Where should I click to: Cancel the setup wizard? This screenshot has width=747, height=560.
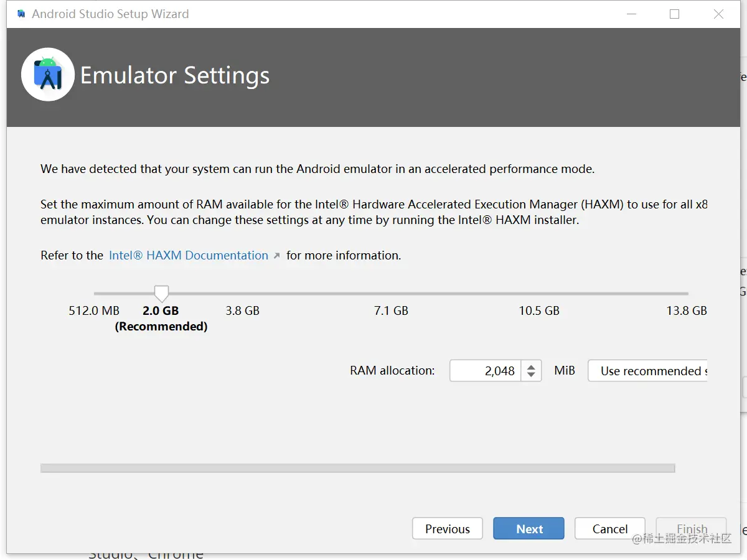click(610, 529)
